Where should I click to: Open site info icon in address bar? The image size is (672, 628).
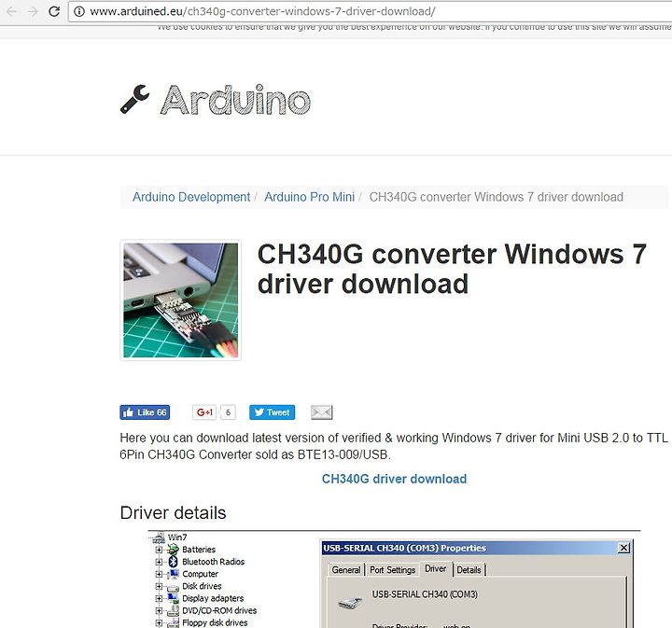[79, 11]
